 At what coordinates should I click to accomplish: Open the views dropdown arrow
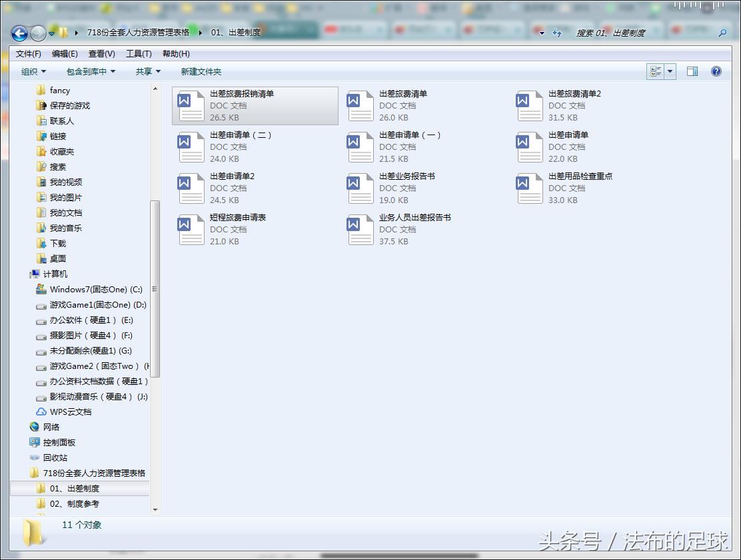670,71
